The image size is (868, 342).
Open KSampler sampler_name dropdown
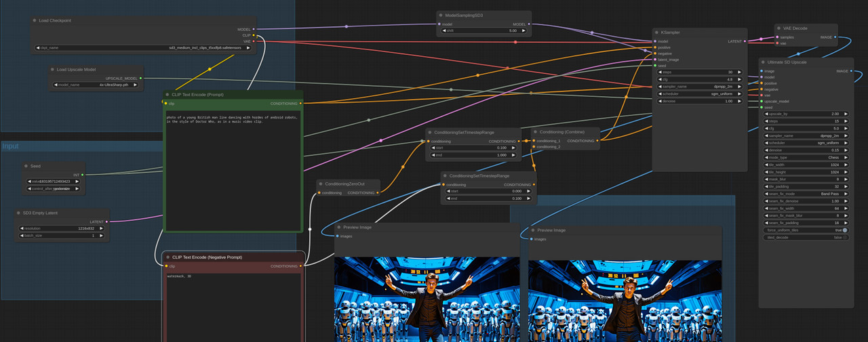700,87
